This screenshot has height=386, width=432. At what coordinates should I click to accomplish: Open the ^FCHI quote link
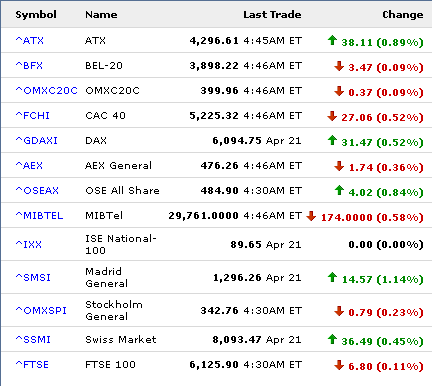[x=32, y=115]
